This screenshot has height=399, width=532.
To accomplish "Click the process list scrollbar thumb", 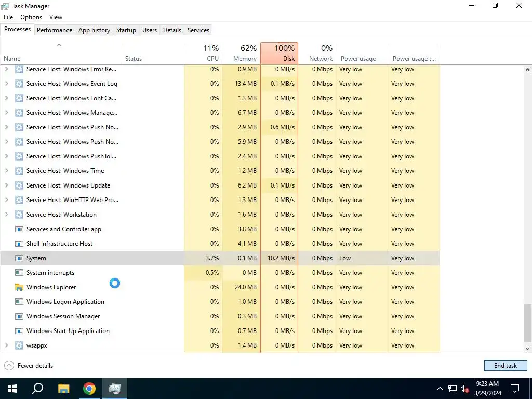I will tap(527, 323).
